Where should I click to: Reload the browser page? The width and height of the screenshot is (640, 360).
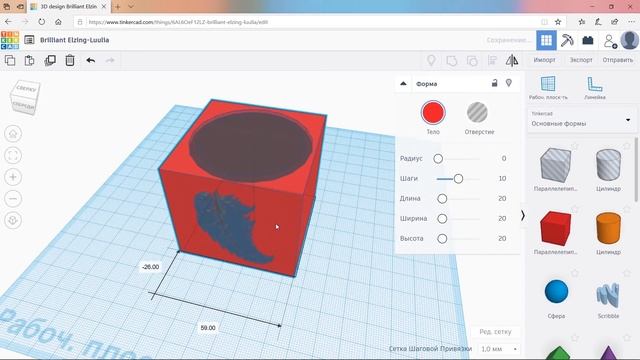click(41, 22)
